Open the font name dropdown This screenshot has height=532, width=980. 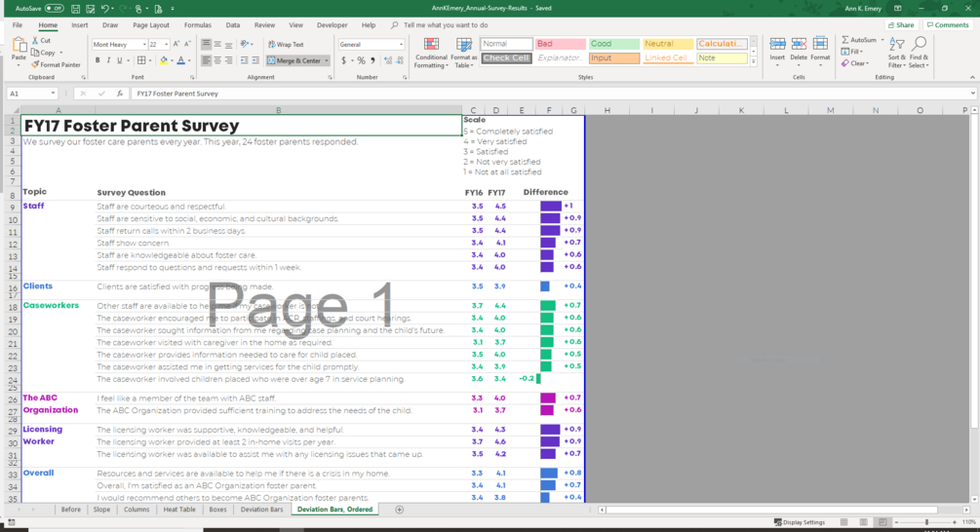pyautogui.click(x=144, y=45)
